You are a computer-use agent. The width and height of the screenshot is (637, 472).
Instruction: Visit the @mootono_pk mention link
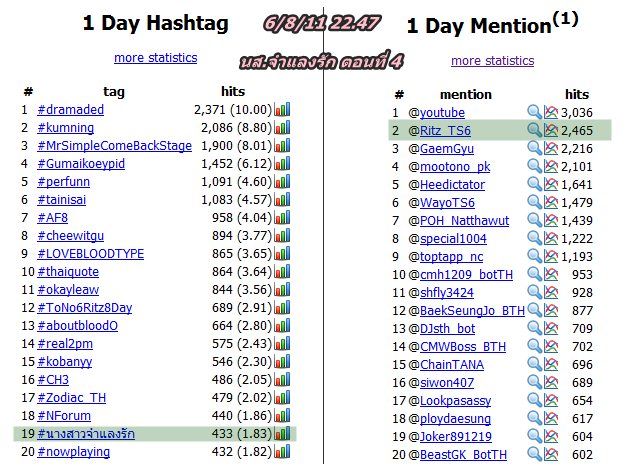455,167
